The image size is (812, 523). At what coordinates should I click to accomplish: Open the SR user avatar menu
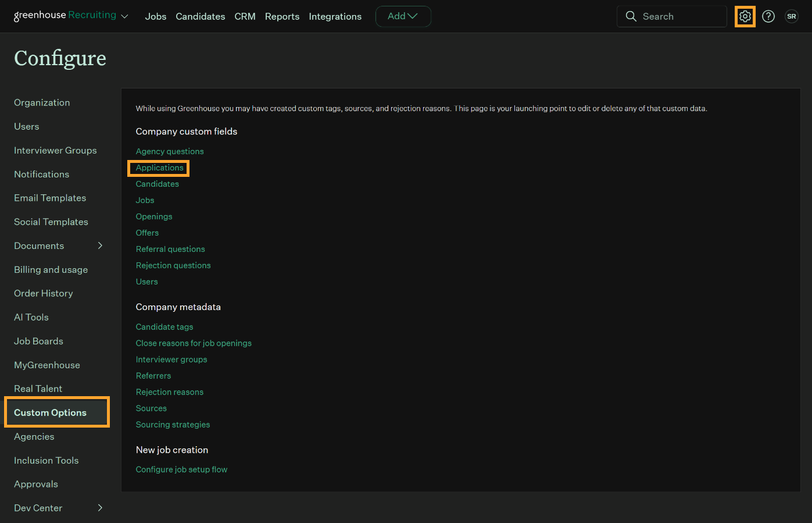(x=792, y=16)
